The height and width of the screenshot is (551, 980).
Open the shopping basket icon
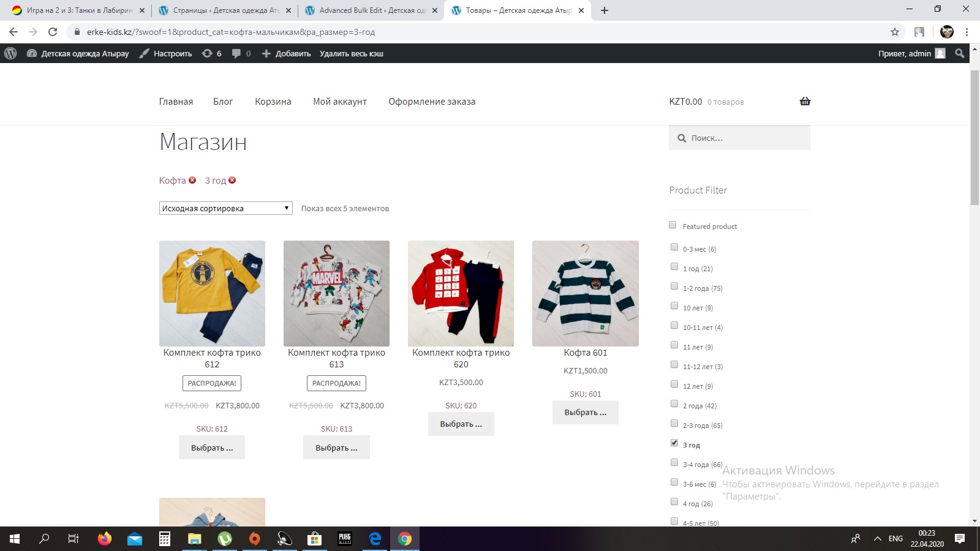point(805,101)
